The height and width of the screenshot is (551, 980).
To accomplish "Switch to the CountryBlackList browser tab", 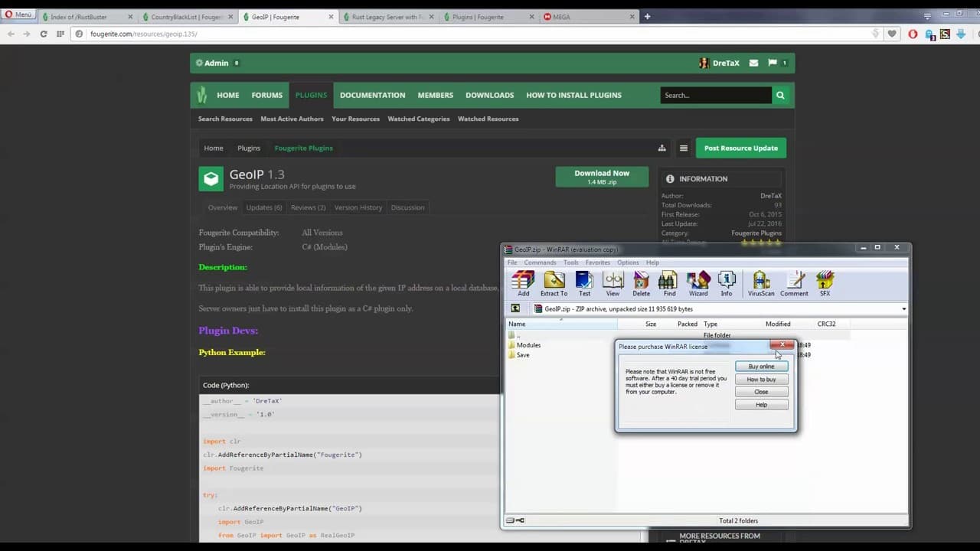I will (188, 17).
